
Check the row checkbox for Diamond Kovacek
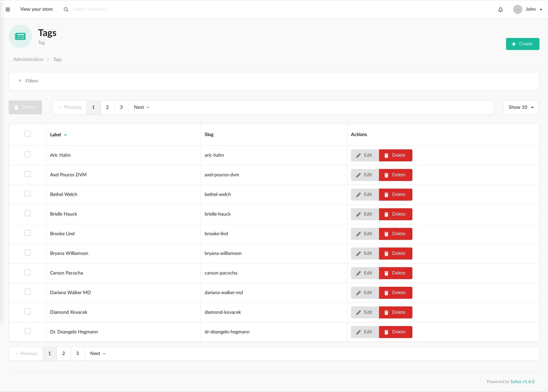27,311
